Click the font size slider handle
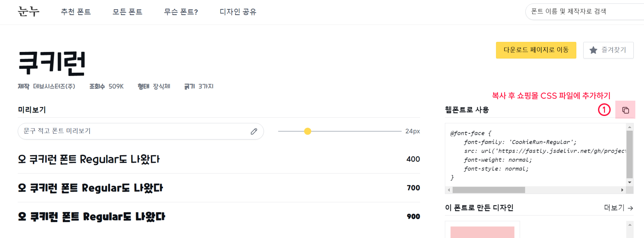The image size is (644, 238). coord(308,131)
